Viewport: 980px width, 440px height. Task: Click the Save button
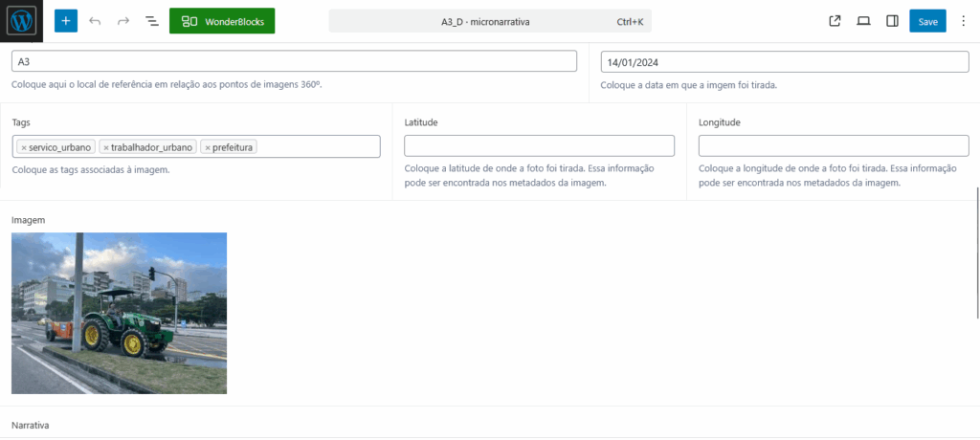point(927,21)
